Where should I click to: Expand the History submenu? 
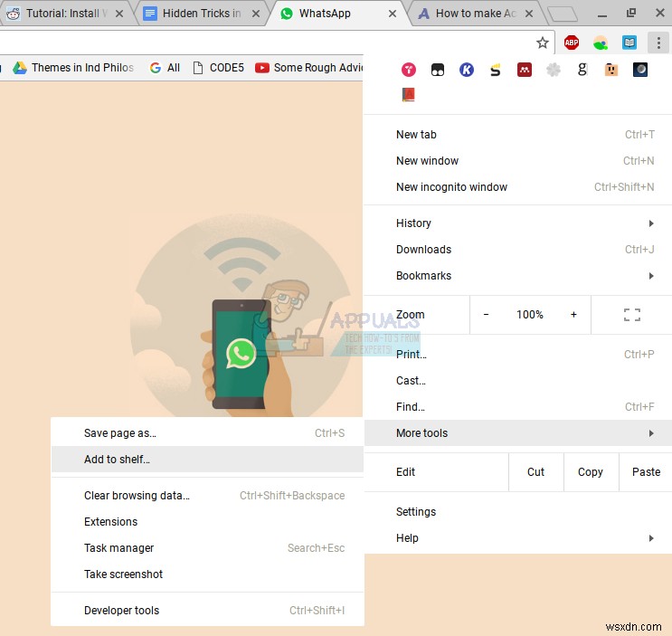pos(517,223)
